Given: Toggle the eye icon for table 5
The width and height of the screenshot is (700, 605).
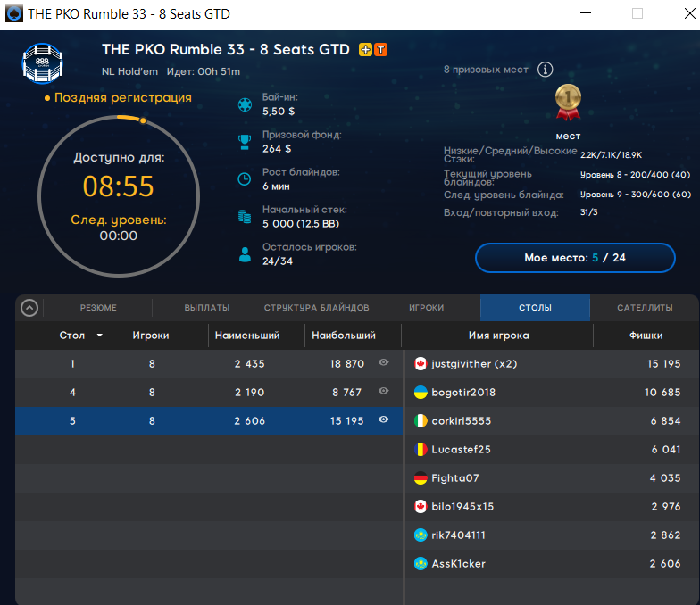Looking at the screenshot, I should [x=384, y=419].
